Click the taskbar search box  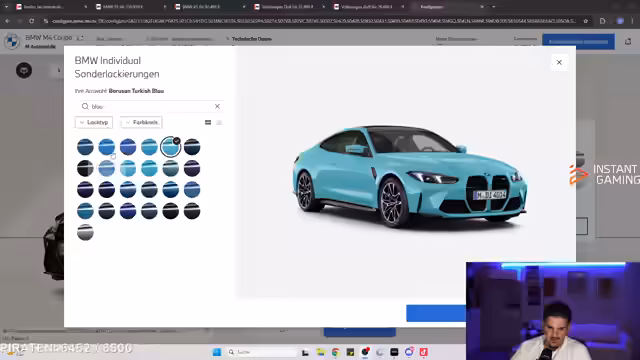coord(261,352)
